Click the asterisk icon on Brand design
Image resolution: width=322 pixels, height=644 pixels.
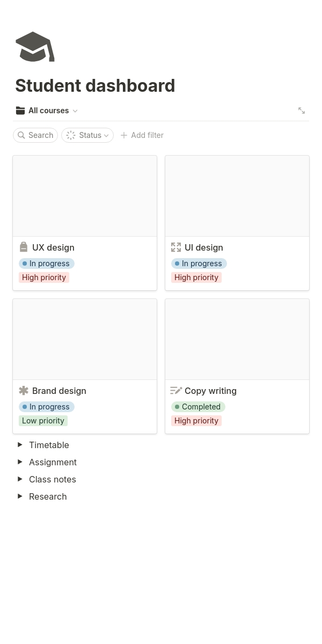tap(24, 391)
